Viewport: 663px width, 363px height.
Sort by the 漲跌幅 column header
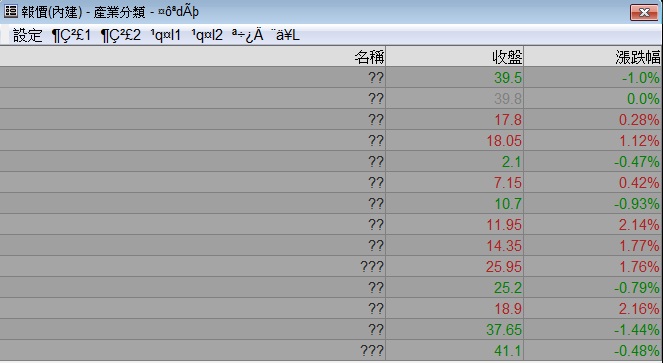(x=593, y=56)
